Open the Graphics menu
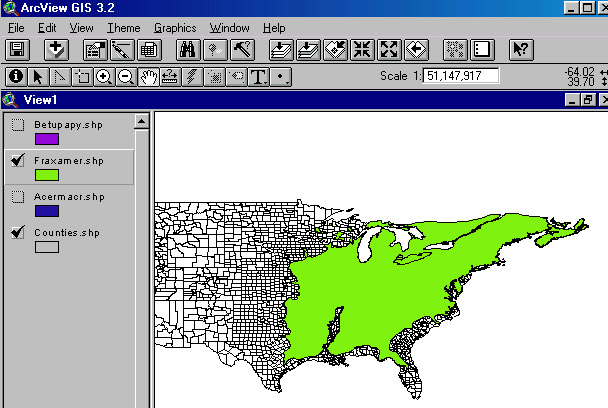 coord(175,28)
